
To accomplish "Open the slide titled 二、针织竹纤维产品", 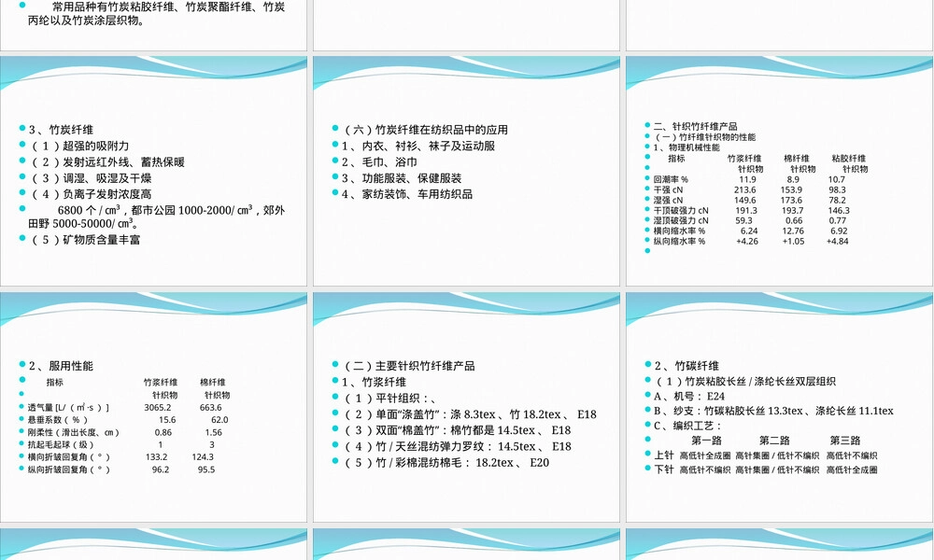I will [x=780, y=171].
